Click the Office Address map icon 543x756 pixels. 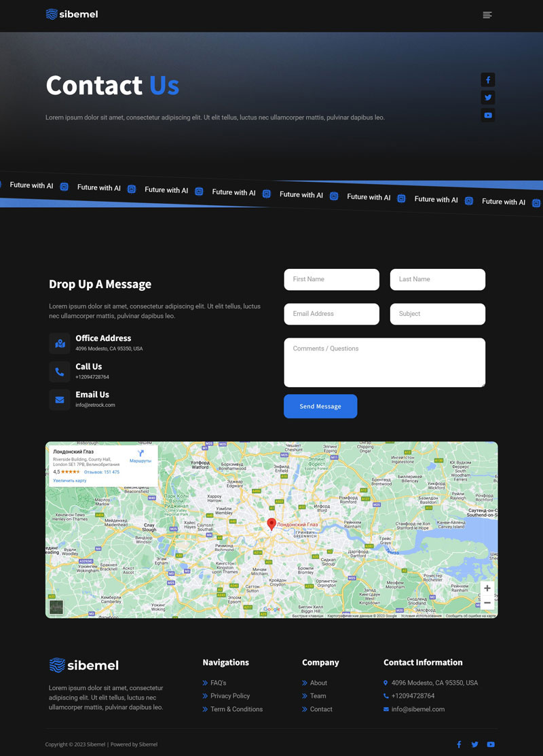(60, 343)
